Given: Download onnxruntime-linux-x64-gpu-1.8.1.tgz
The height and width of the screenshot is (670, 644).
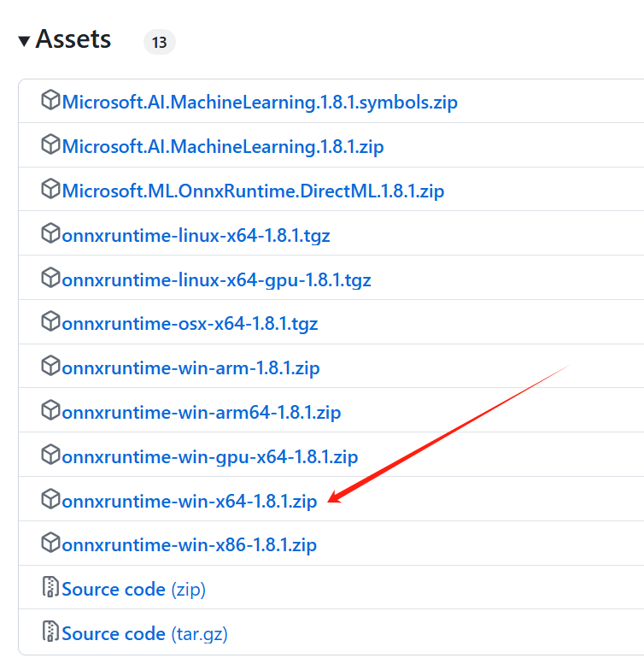Looking at the screenshot, I should click(216, 279).
